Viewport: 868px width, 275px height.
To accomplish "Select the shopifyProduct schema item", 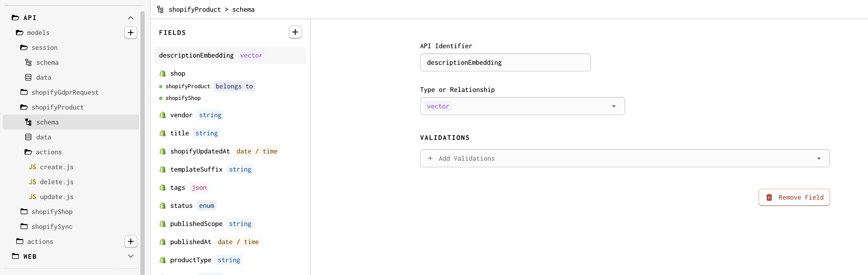I will coord(71,122).
